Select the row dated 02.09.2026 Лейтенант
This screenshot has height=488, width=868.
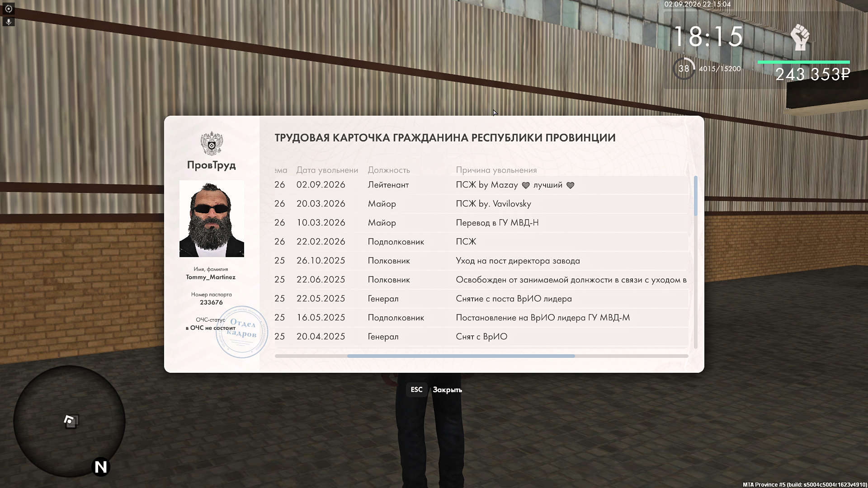coord(481,185)
